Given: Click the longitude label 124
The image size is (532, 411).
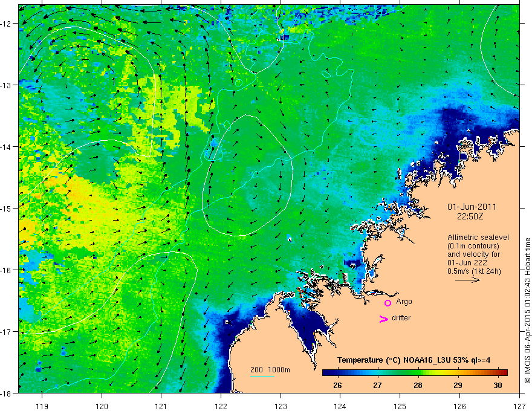Looking at the screenshot, I should (340, 406).
